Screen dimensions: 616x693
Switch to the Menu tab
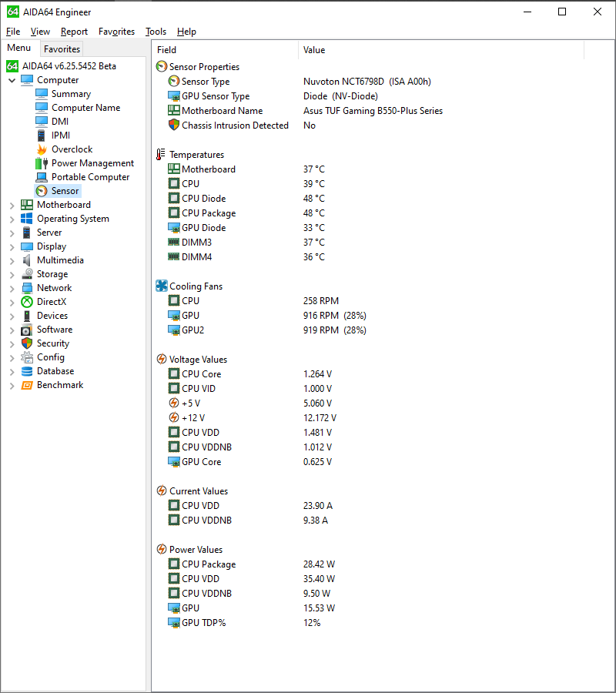[x=19, y=48]
